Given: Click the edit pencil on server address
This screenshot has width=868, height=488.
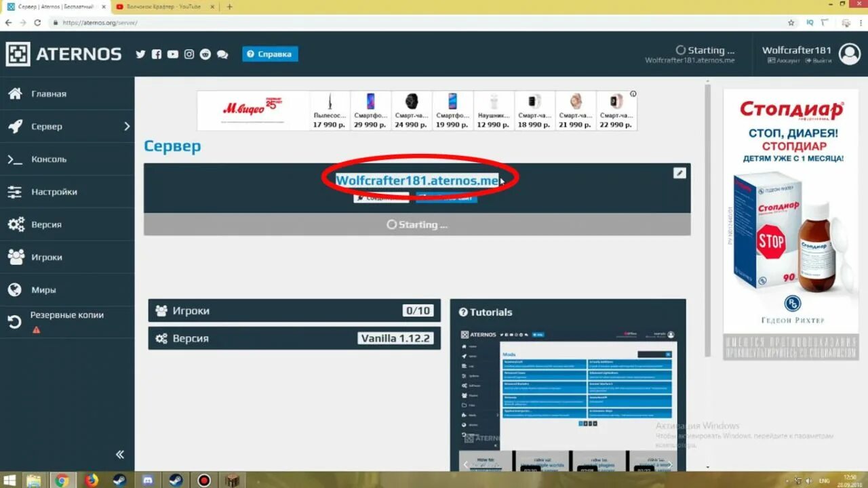Looking at the screenshot, I should [x=679, y=173].
